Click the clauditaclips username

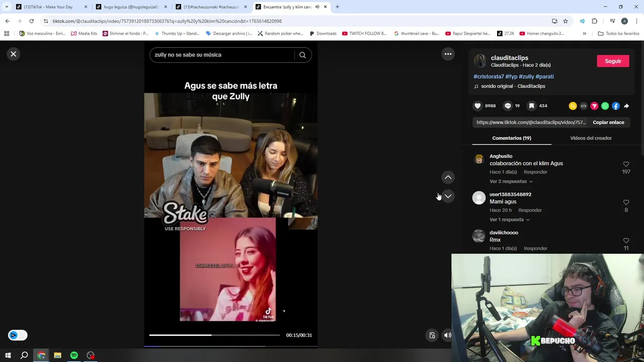(x=509, y=58)
